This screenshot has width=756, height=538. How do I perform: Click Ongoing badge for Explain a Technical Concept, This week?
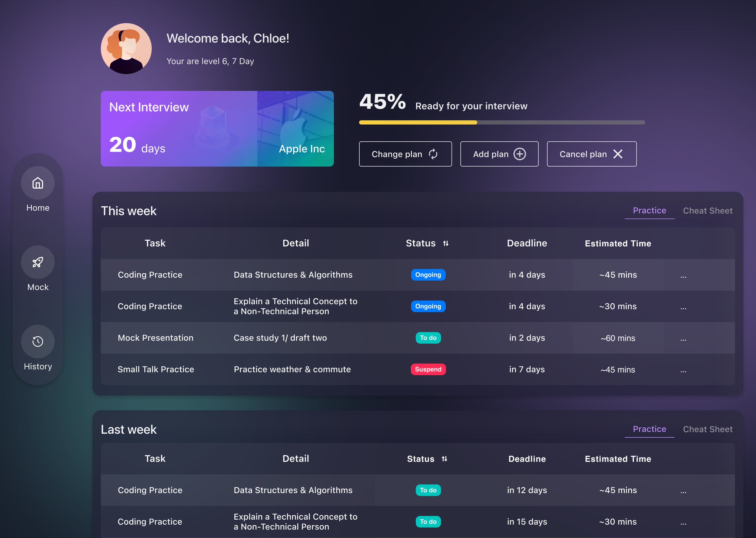pyautogui.click(x=428, y=306)
